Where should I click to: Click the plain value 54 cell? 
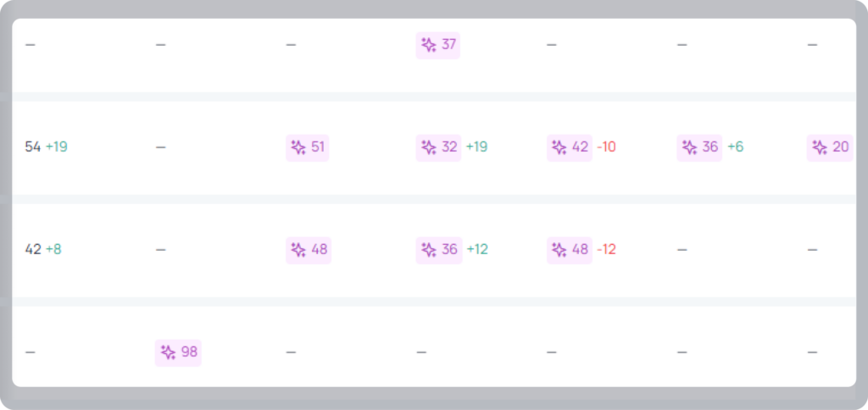(33, 147)
